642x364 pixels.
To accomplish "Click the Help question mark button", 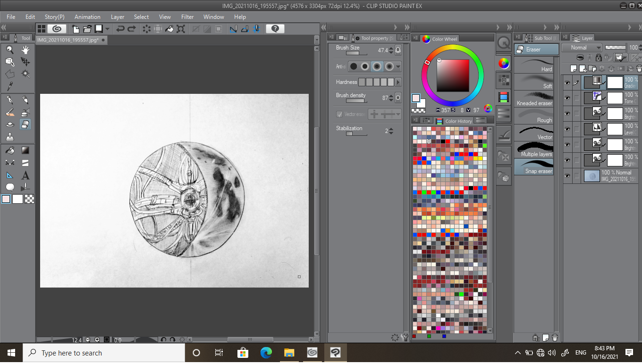I will point(275,29).
